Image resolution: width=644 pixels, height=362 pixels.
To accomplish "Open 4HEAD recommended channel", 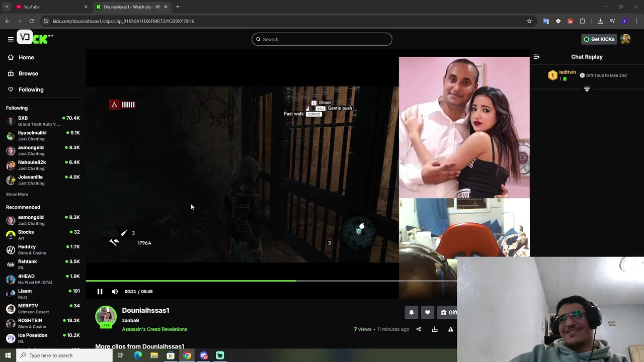I will click(43, 279).
